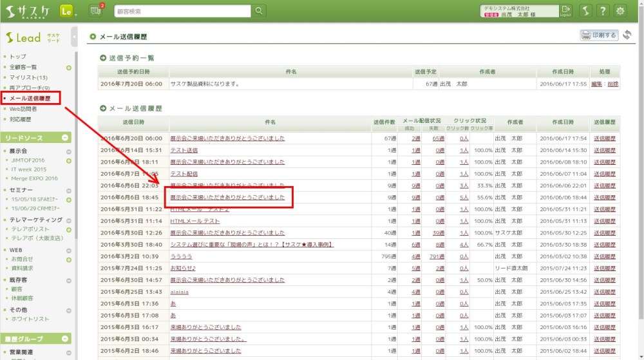Open the テスト送信 mail subject link
Viewport: 644px width, 360px height.
184,150
